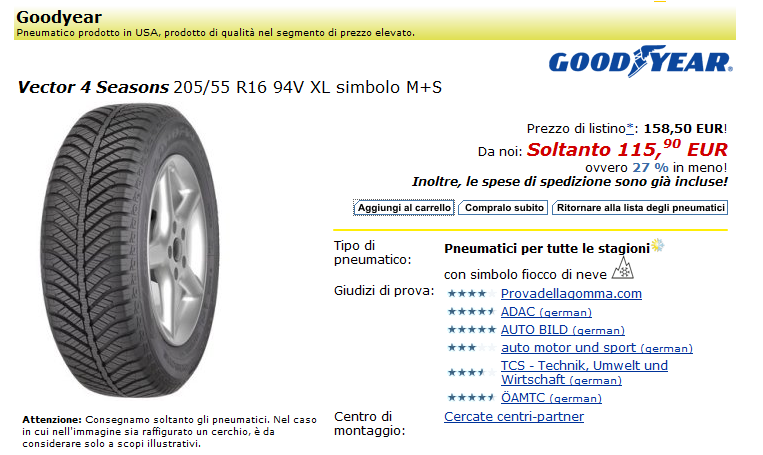This screenshot has height=455, width=763.
Task: Open the Provadellagomma.com review link
Action: coord(571,293)
